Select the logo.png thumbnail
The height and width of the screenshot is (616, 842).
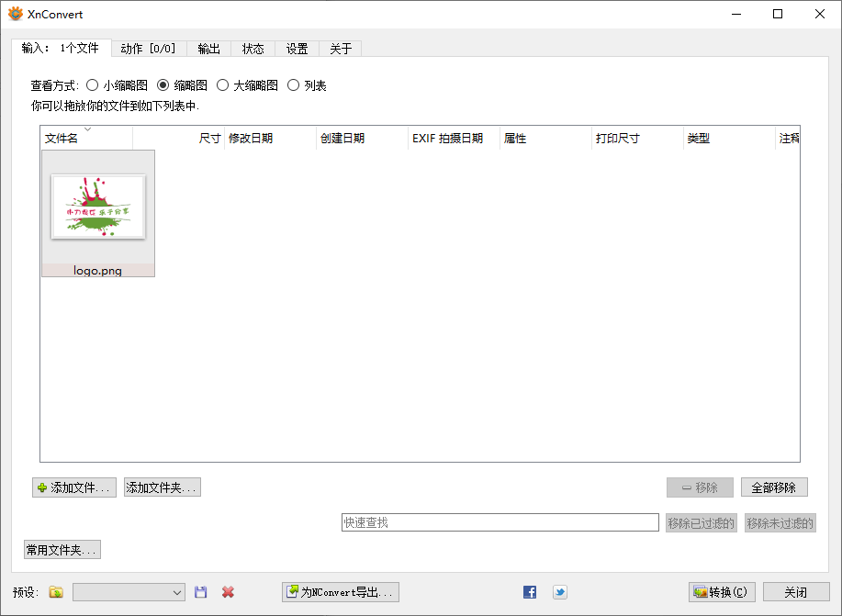pyautogui.click(x=98, y=213)
